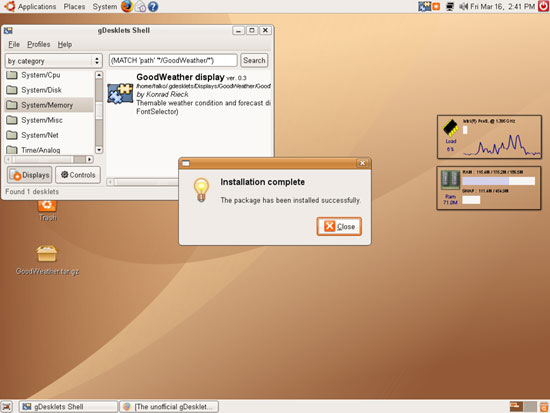Click the Search button
Image resolution: width=550 pixels, height=413 pixels.
pyautogui.click(x=254, y=60)
